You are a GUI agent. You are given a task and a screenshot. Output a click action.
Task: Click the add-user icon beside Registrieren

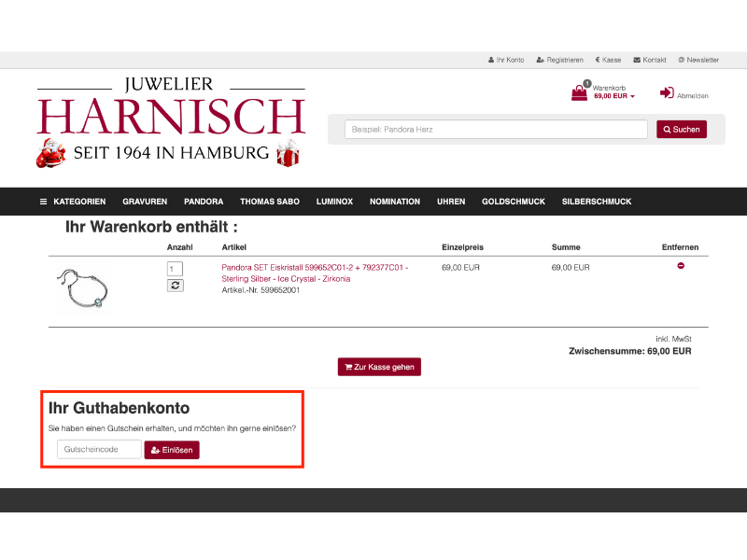click(539, 60)
